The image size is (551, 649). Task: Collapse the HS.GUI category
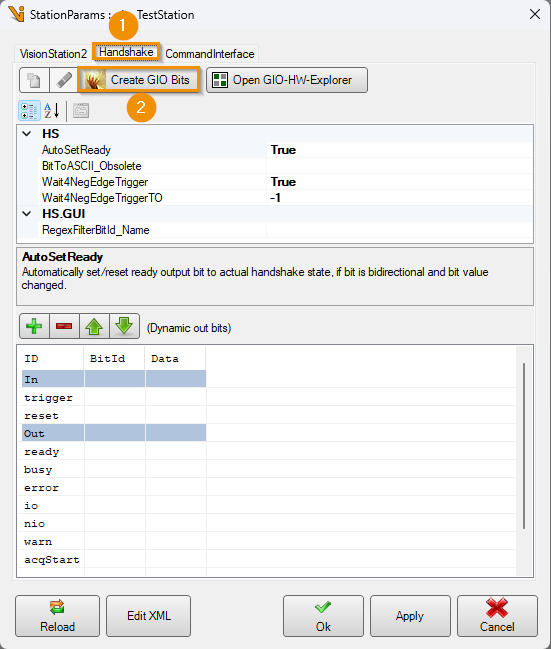click(27, 214)
